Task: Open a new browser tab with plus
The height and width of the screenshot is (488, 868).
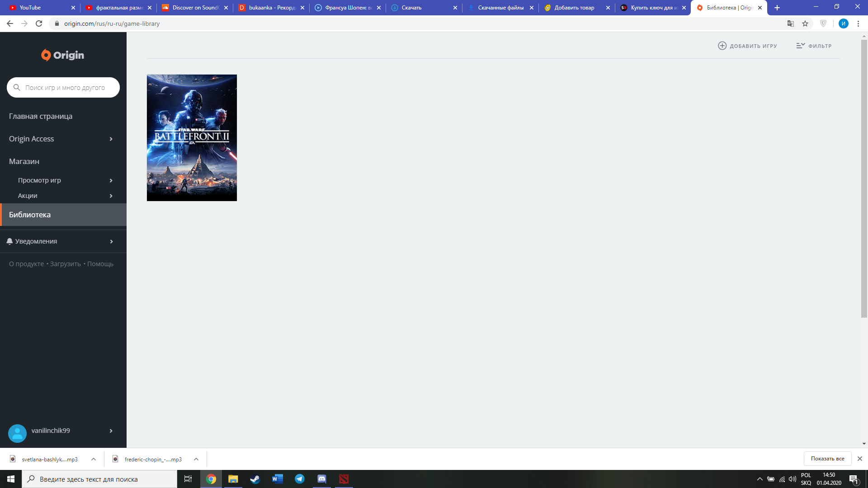Action: tap(777, 8)
